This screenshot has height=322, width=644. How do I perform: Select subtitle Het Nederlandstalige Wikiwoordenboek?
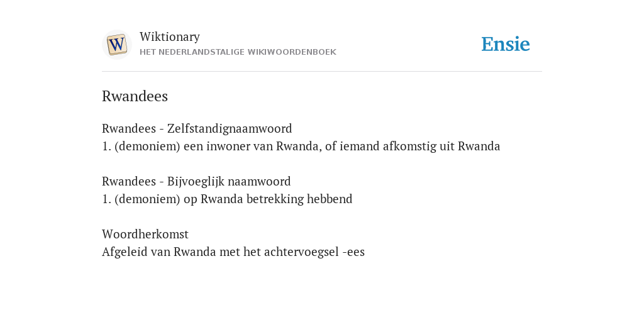[238, 52]
